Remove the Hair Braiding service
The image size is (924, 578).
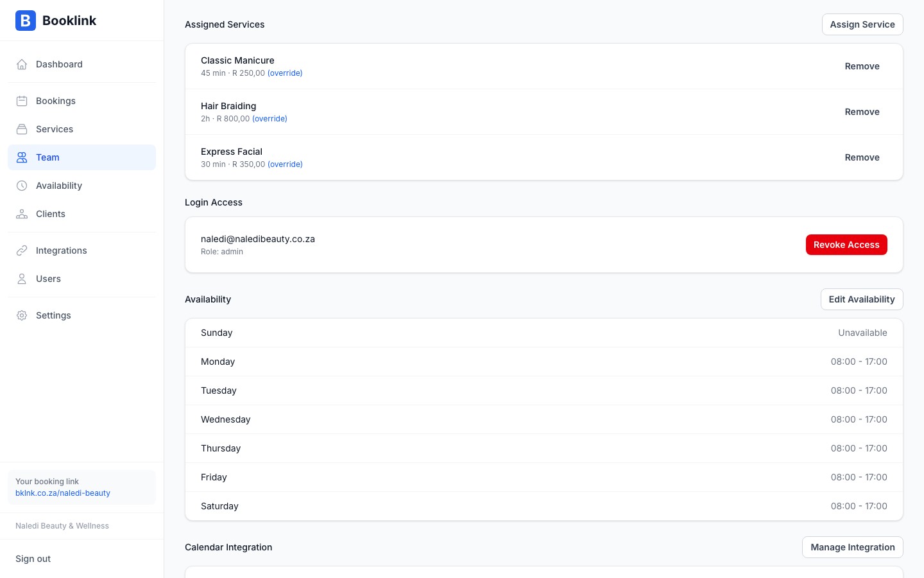pyautogui.click(x=862, y=112)
